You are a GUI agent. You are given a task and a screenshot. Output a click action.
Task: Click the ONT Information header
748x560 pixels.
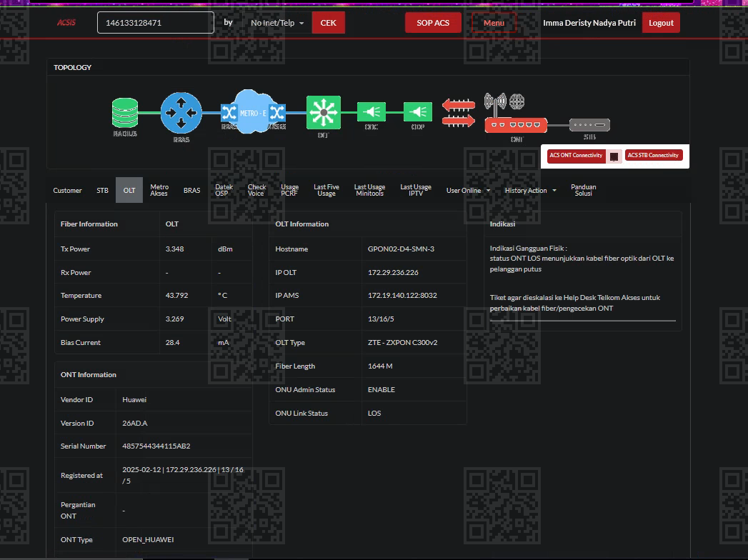89,374
